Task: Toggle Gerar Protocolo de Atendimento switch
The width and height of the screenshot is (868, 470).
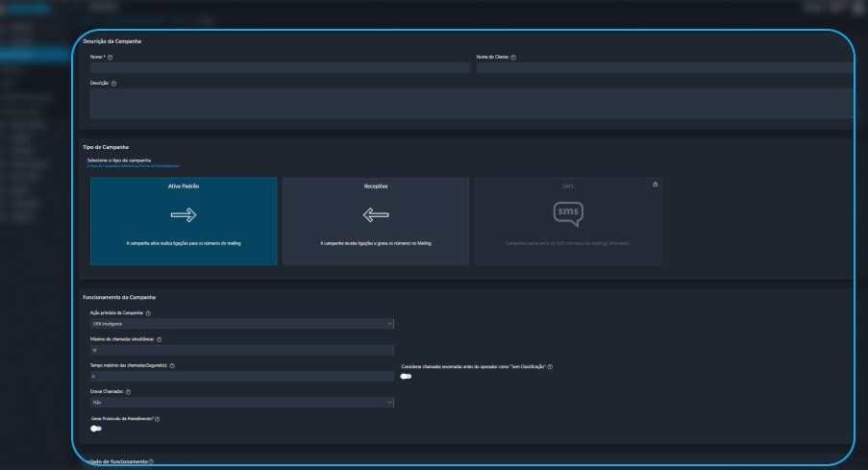Action: tap(96, 429)
